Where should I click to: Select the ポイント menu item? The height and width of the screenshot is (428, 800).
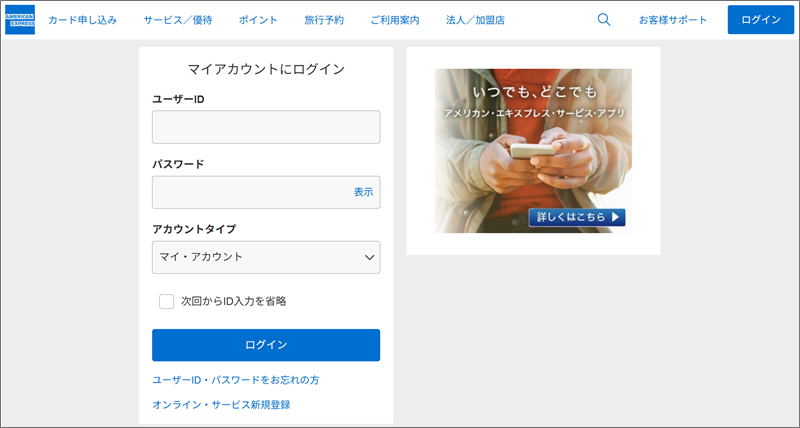pos(258,20)
